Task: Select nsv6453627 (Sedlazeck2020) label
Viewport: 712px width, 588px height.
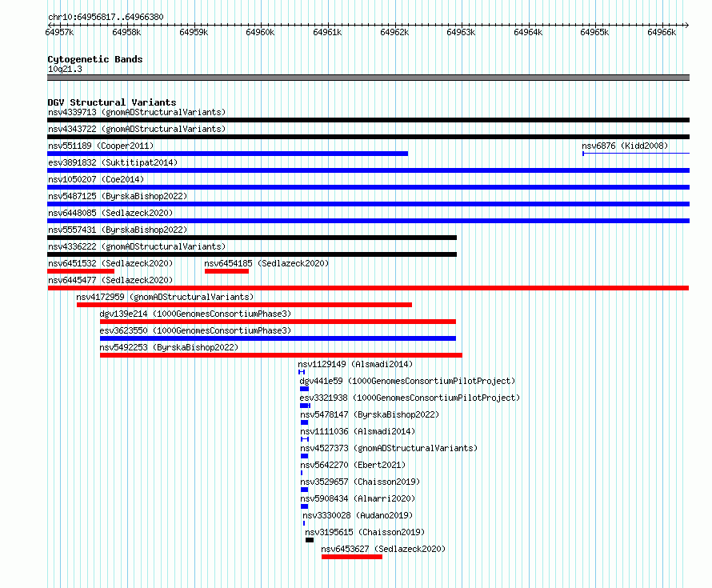Action: pos(383,549)
